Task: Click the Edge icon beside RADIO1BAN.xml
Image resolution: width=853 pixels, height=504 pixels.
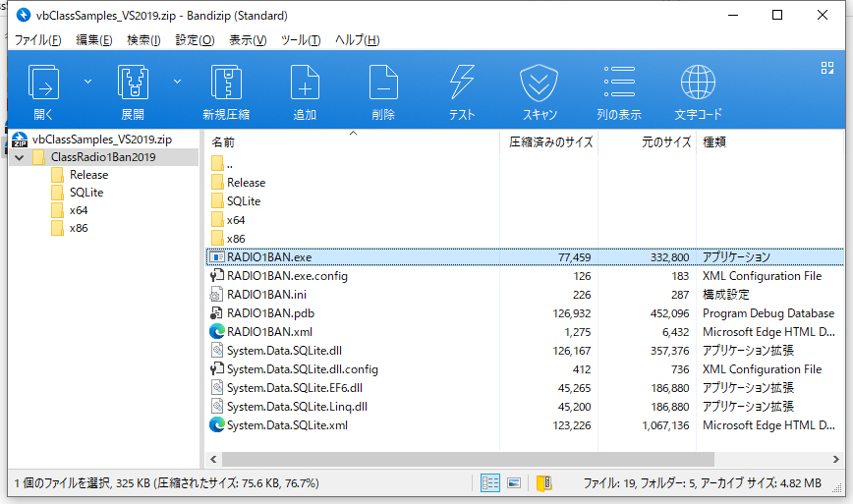Action: pos(216,332)
